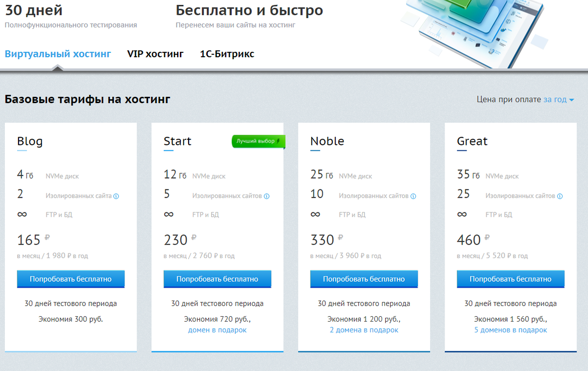Try the Start plan for free
588x371 pixels.
[217, 279]
